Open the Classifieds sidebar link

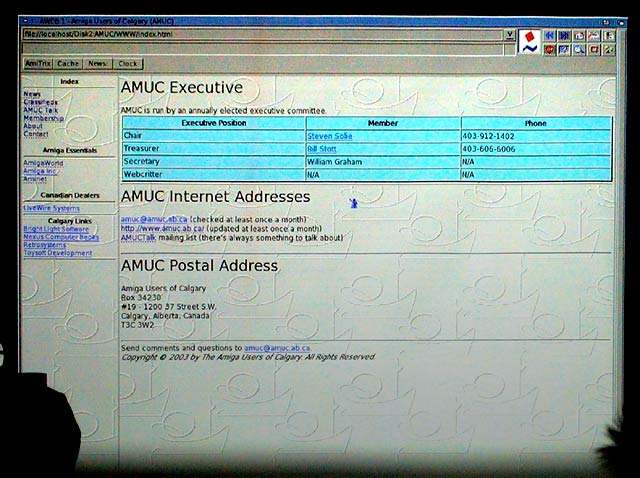tap(40, 102)
